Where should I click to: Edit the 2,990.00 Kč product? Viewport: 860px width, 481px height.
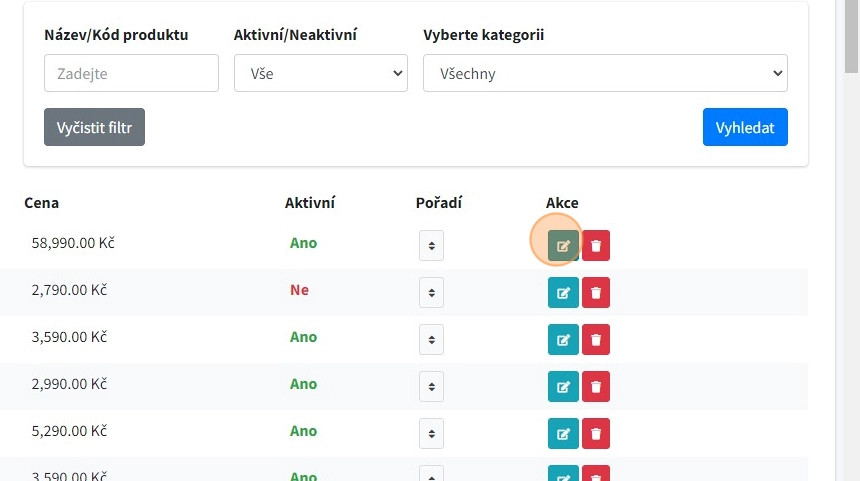(x=563, y=386)
